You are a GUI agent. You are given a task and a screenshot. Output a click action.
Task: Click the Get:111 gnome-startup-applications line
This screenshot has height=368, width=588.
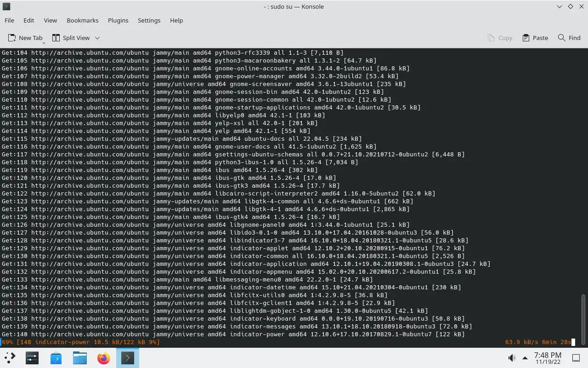tap(211, 107)
